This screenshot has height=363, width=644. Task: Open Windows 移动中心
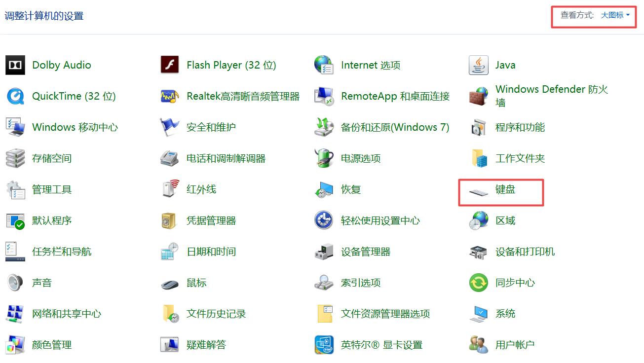point(75,127)
